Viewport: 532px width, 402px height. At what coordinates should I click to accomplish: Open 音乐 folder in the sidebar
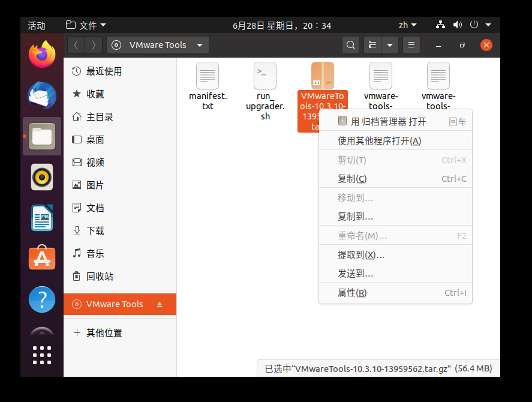pos(120,253)
